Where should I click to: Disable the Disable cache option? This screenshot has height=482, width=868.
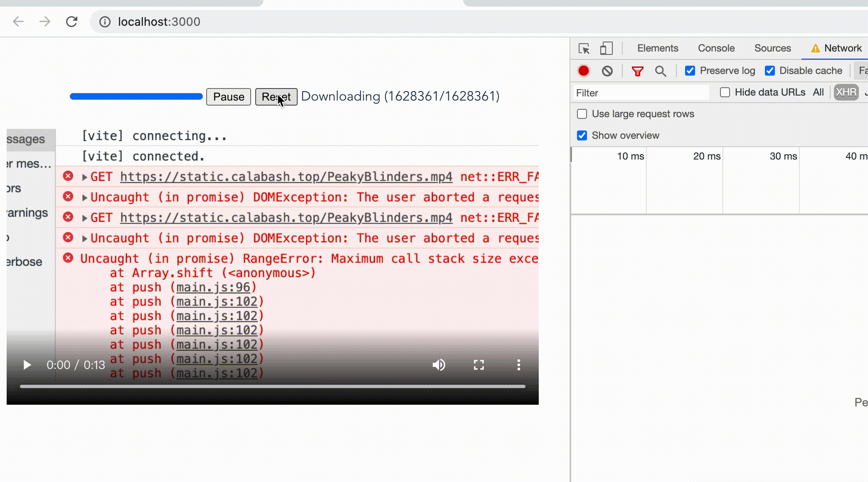pyautogui.click(x=770, y=71)
